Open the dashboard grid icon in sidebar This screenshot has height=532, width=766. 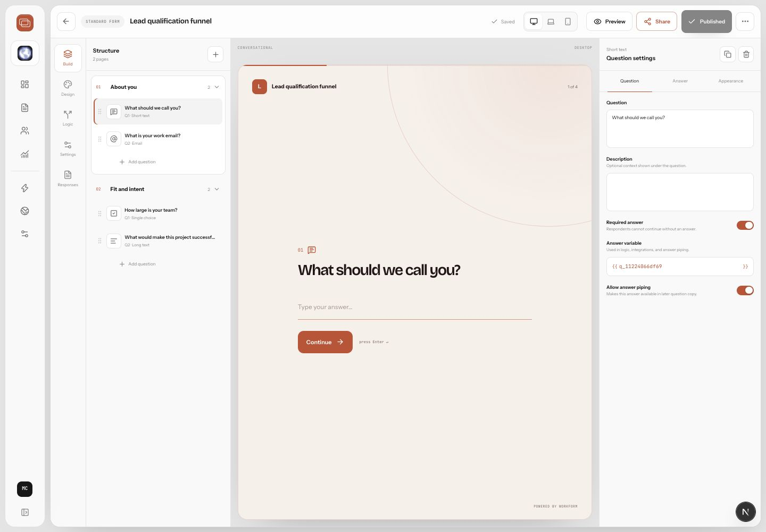point(25,85)
